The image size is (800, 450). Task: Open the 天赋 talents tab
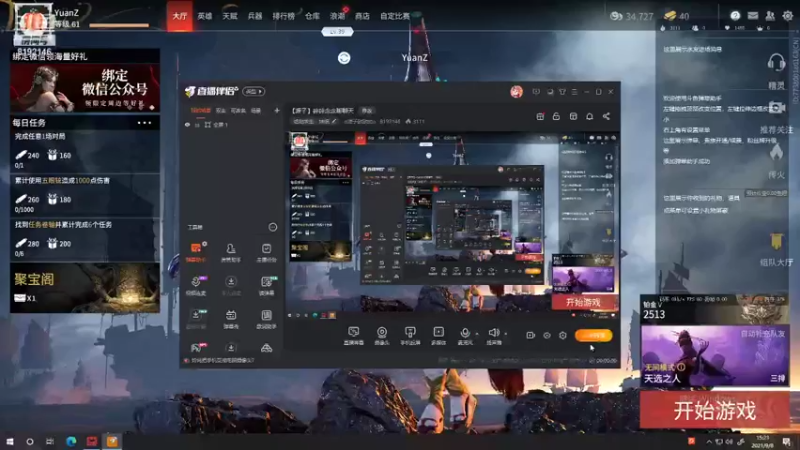click(230, 16)
